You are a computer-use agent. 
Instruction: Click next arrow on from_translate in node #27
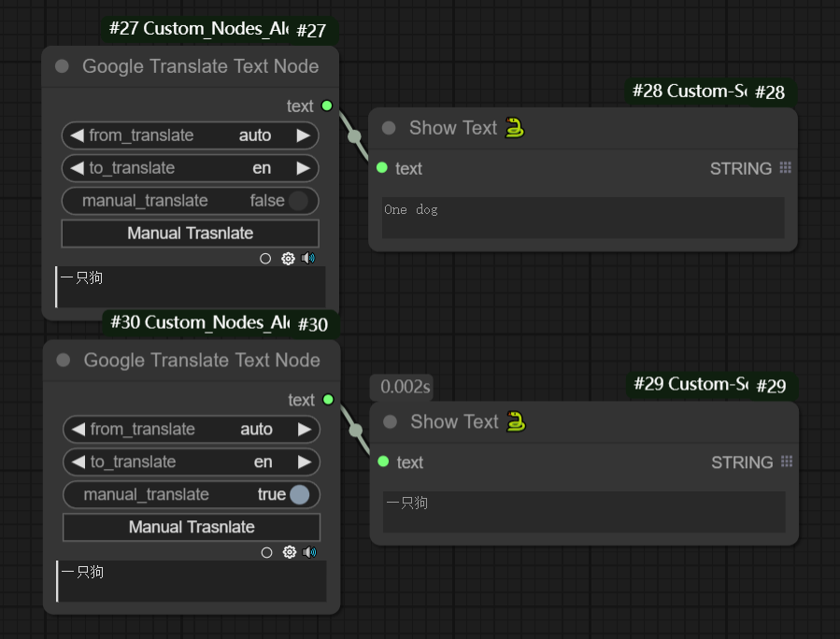(x=303, y=135)
